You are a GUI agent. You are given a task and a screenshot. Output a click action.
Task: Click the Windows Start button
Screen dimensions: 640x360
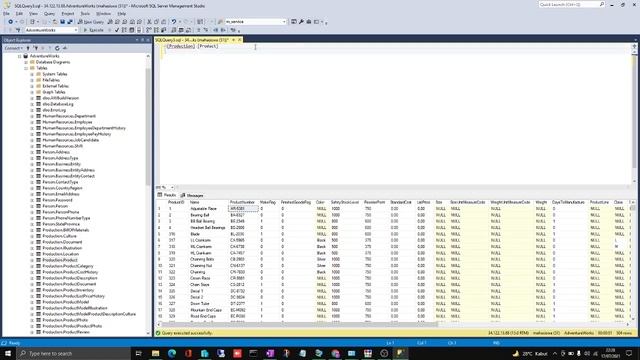click(7, 353)
